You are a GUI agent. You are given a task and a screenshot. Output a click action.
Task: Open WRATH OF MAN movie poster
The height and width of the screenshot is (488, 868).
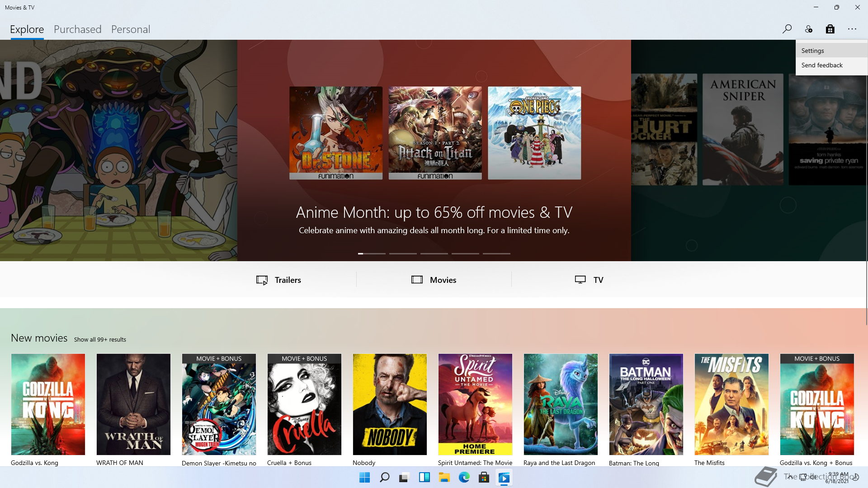(x=133, y=404)
